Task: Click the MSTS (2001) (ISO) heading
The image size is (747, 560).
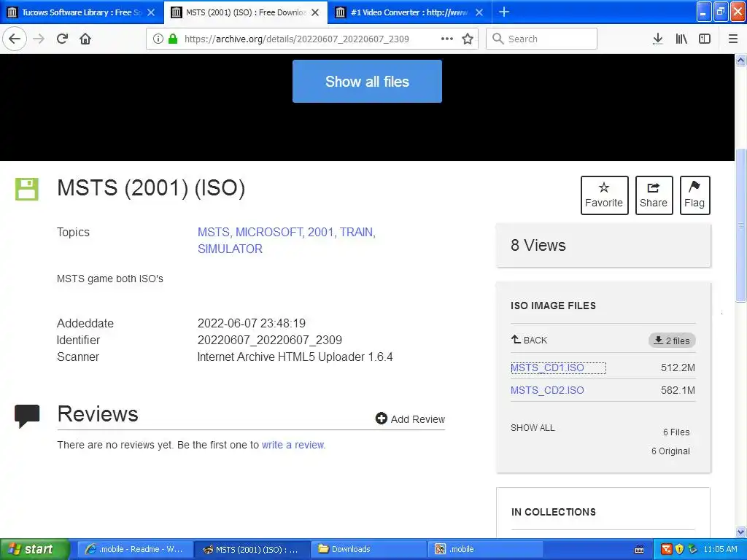Action: pos(151,187)
